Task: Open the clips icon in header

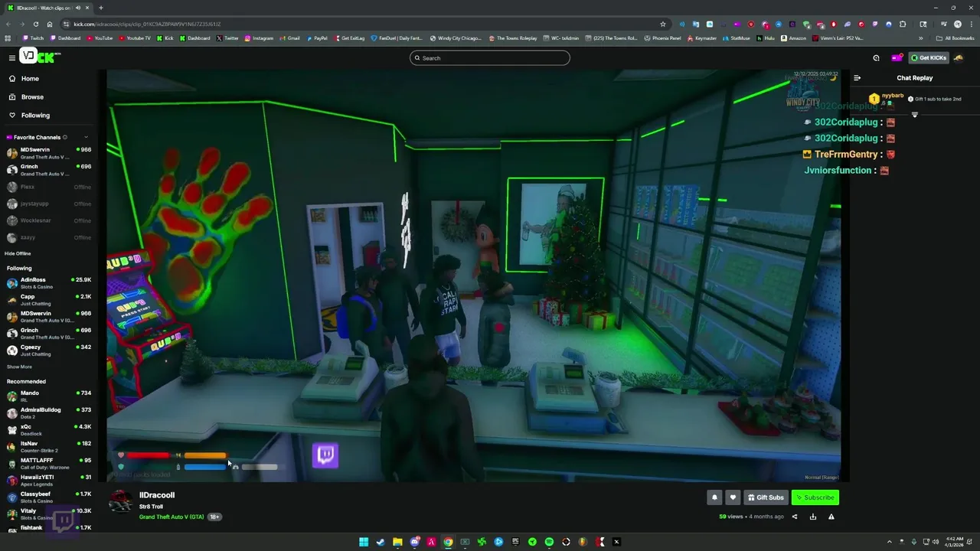Action: click(876, 58)
